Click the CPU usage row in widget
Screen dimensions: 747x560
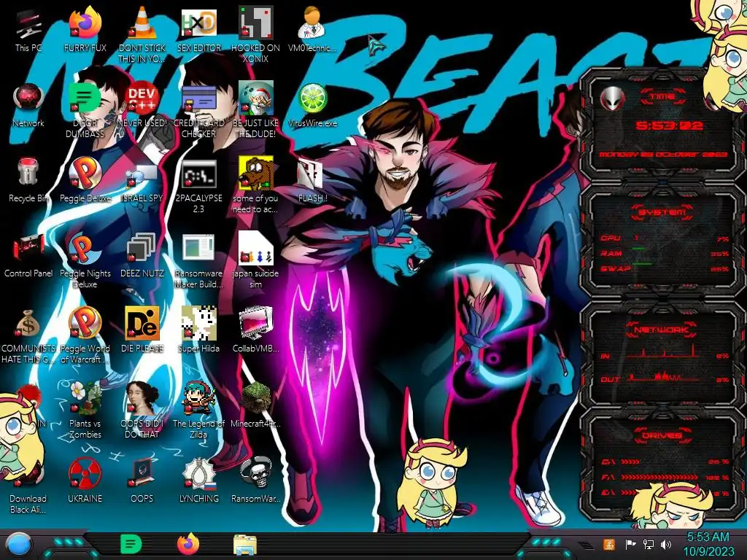coord(665,238)
